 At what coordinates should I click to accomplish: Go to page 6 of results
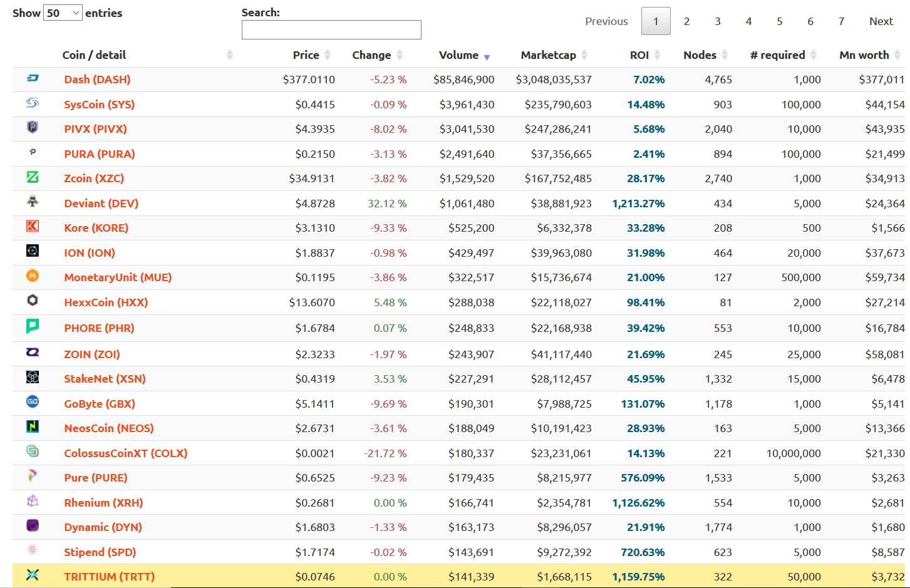point(810,21)
